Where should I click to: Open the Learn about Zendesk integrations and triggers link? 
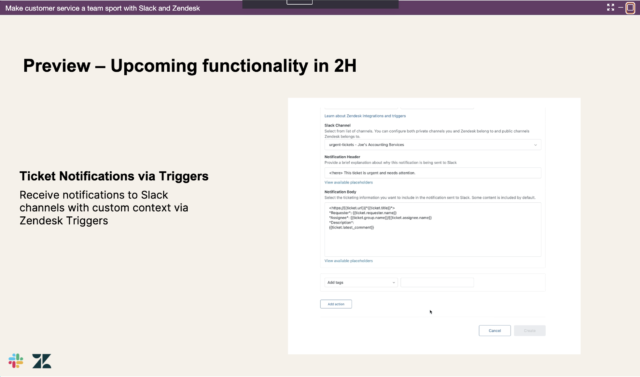point(365,116)
